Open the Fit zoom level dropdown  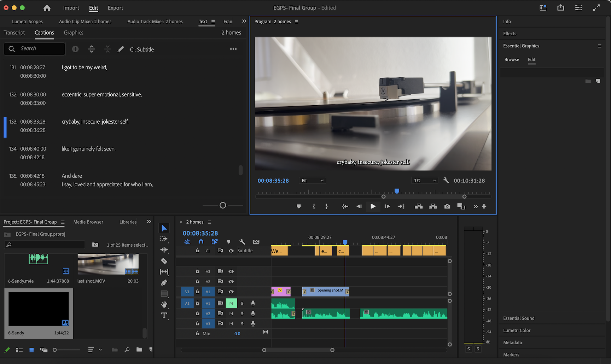pos(312,181)
